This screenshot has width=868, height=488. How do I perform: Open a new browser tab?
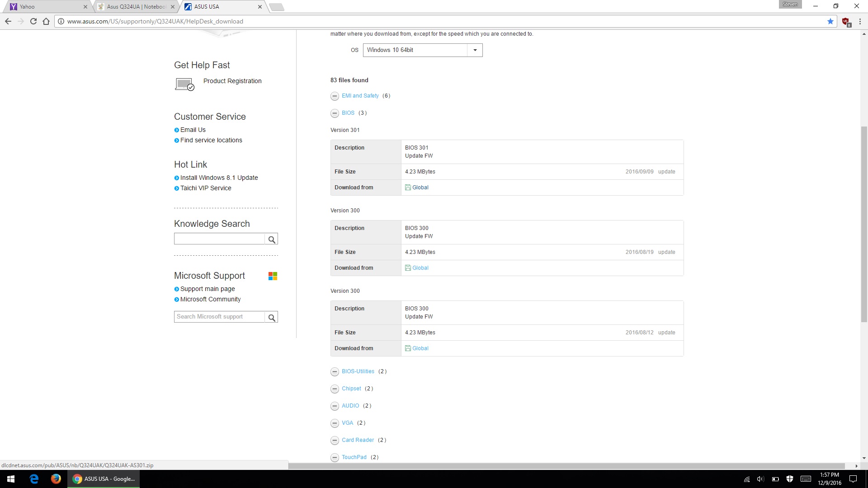[x=276, y=7]
